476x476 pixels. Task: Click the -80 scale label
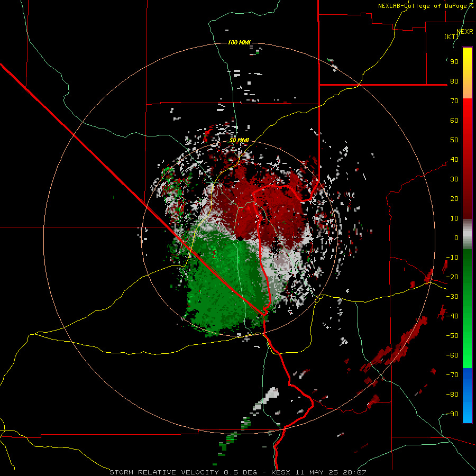coord(452,395)
